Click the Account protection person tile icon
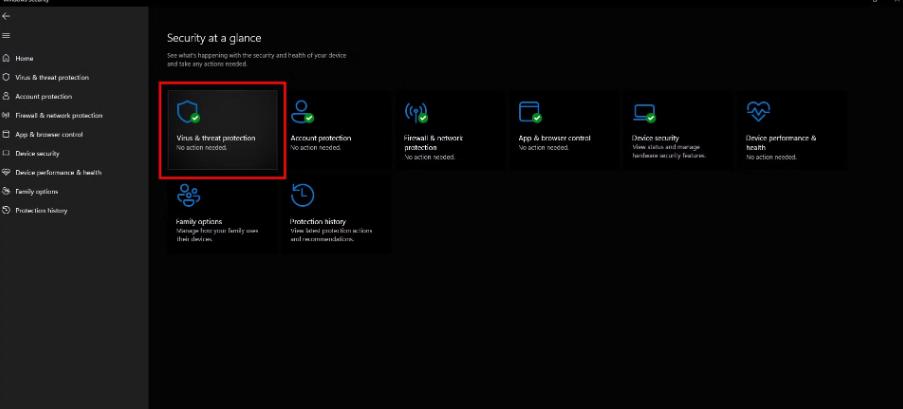The image size is (903, 409). [302, 111]
